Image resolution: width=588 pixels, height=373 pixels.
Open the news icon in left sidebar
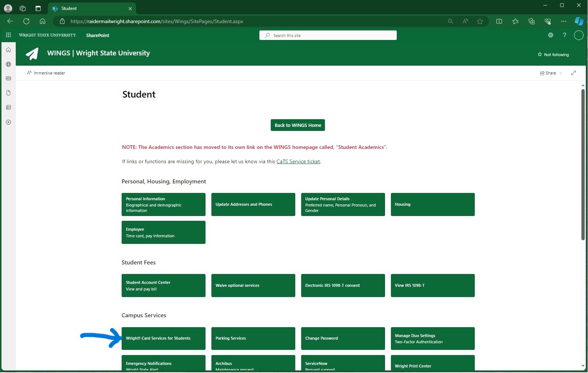pos(8,78)
